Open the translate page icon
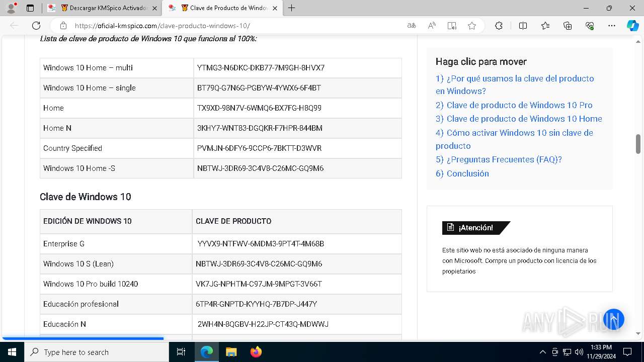The height and width of the screenshot is (362, 644). coord(412,26)
